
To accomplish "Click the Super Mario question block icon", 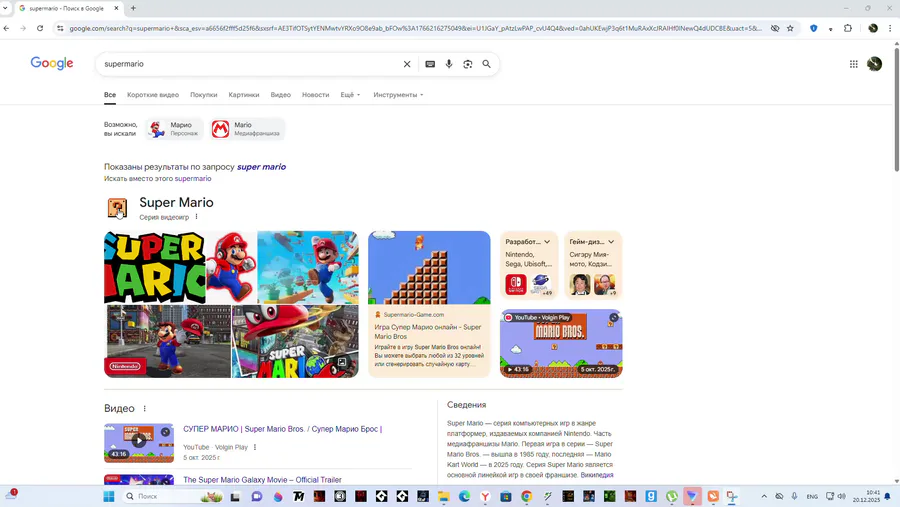I will tap(117, 207).
